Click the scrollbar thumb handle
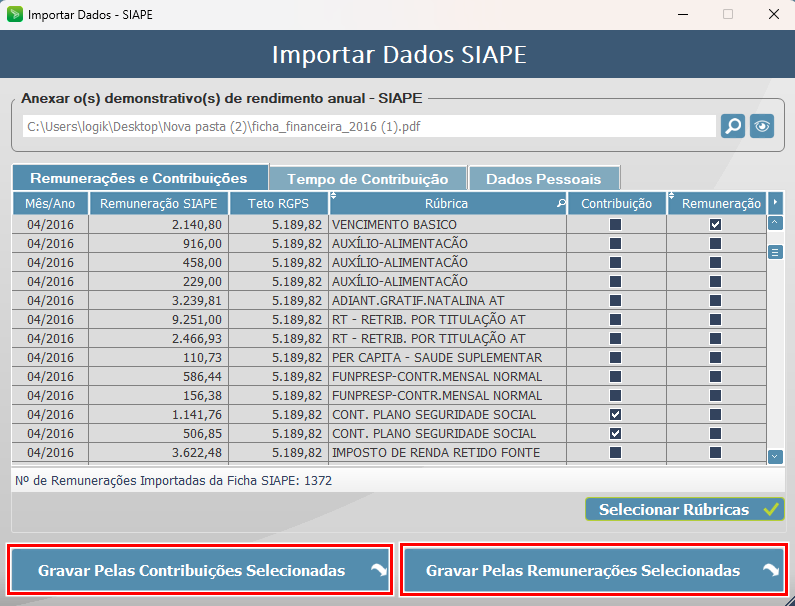795x606 pixels. (775, 252)
